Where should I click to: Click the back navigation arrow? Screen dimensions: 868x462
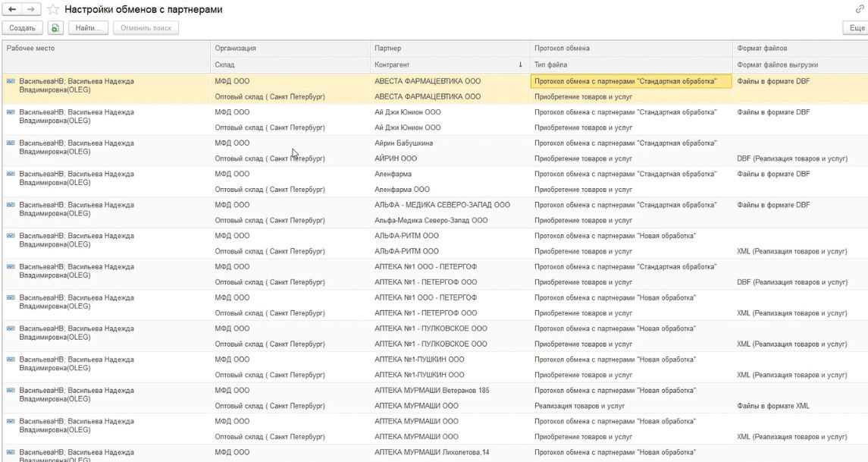(x=13, y=9)
